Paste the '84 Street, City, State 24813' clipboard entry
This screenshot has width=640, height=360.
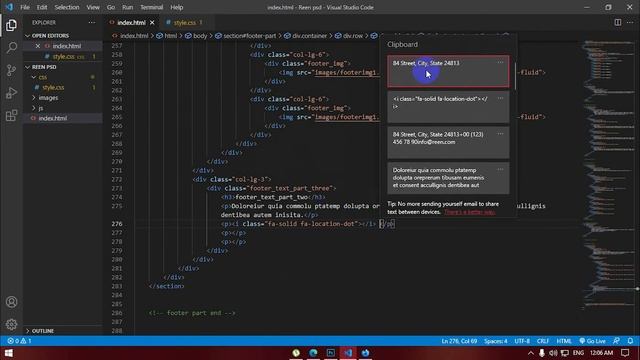tap(448, 71)
